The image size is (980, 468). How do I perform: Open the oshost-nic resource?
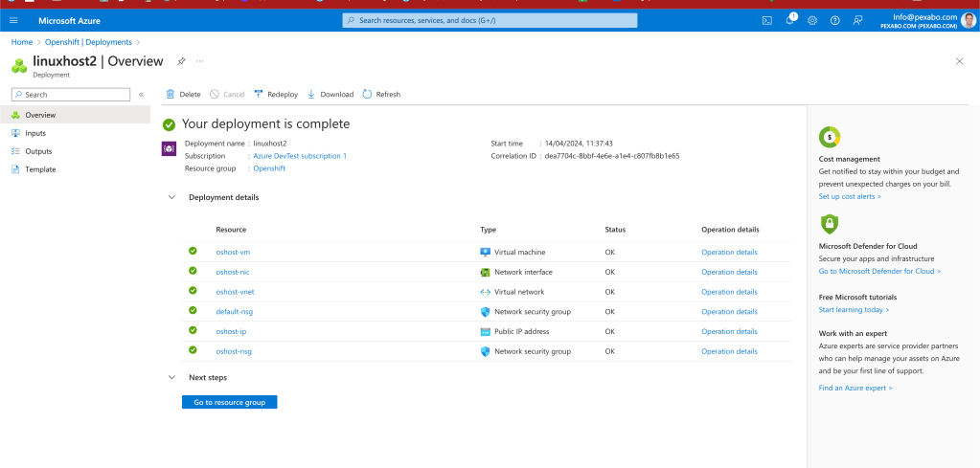click(x=233, y=272)
